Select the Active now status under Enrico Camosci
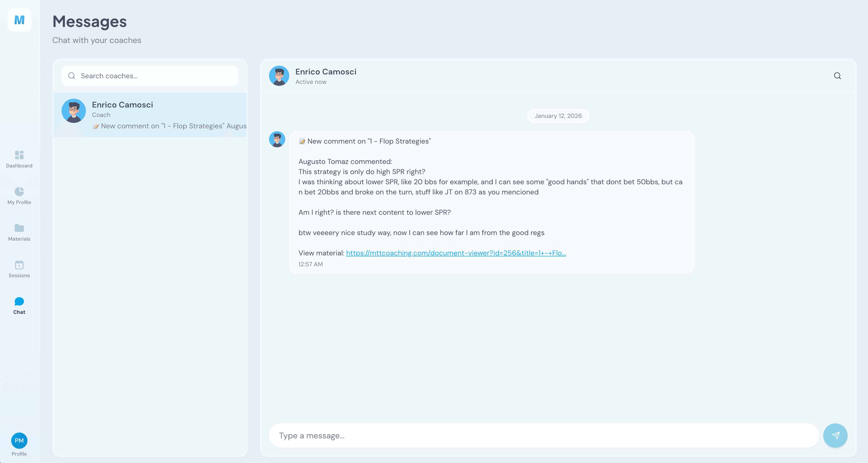868x463 pixels. click(311, 82)
